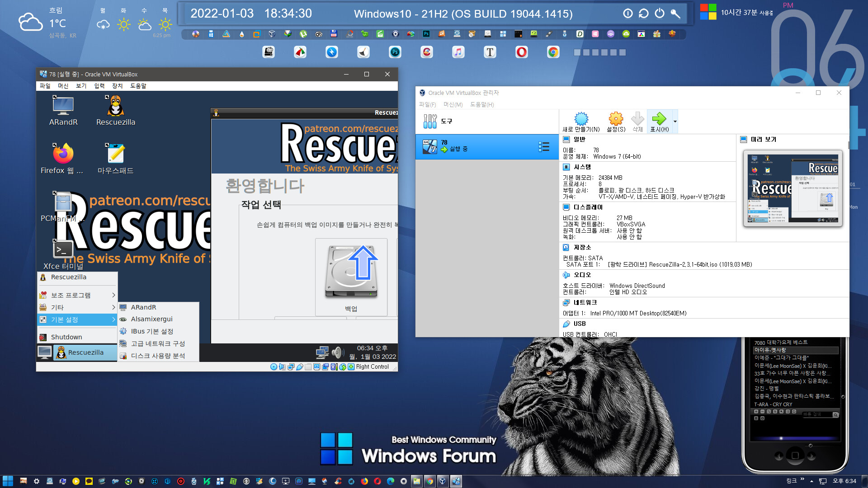The image size is (868, 488).
Task: Expand the highlighted 기본 설정 submenu
Action: (77, 319)
